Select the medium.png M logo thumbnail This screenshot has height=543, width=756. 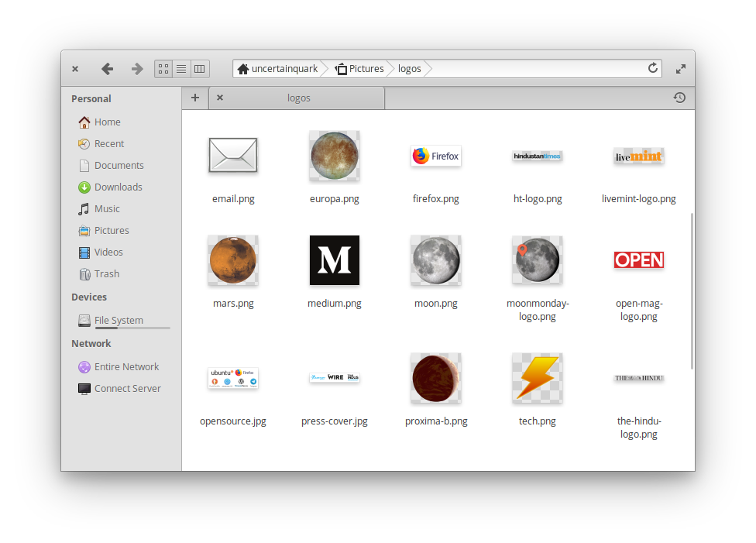335,260
